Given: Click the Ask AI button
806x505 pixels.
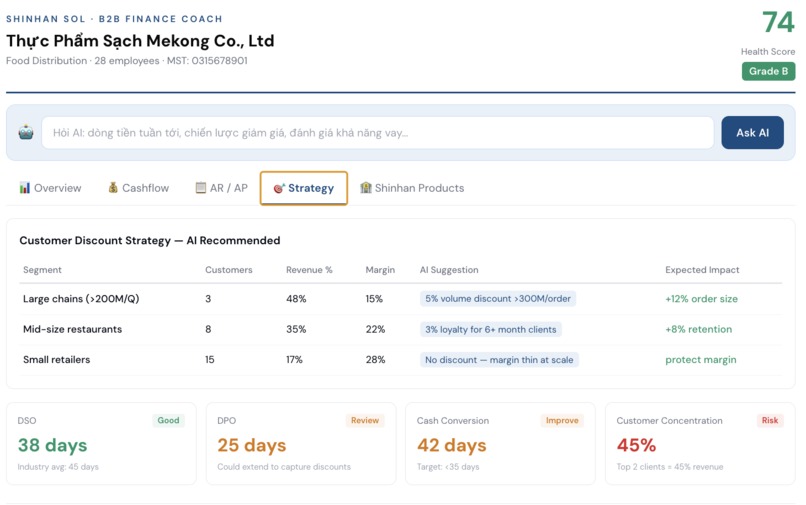Looking at the screenshot, I should tap(753, 133).
